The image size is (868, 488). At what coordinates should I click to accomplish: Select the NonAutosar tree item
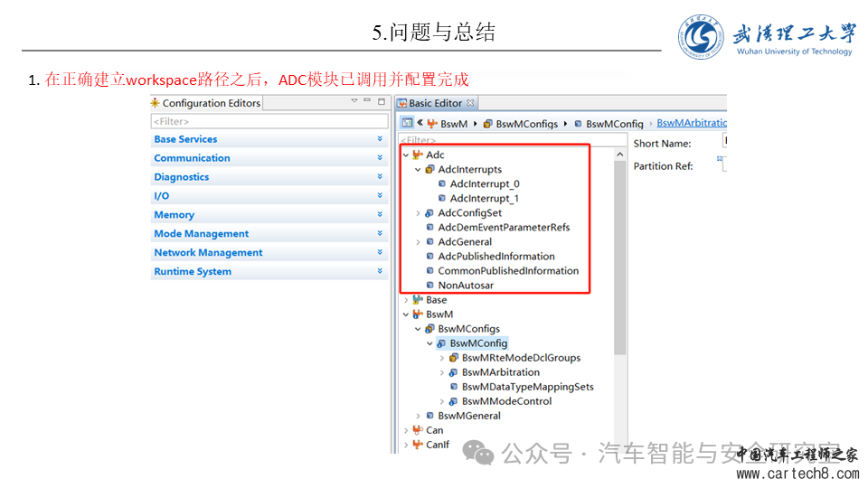[466, 286]
